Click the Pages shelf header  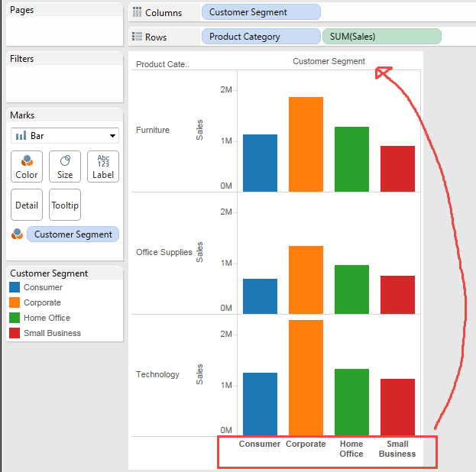pos(22,10)
